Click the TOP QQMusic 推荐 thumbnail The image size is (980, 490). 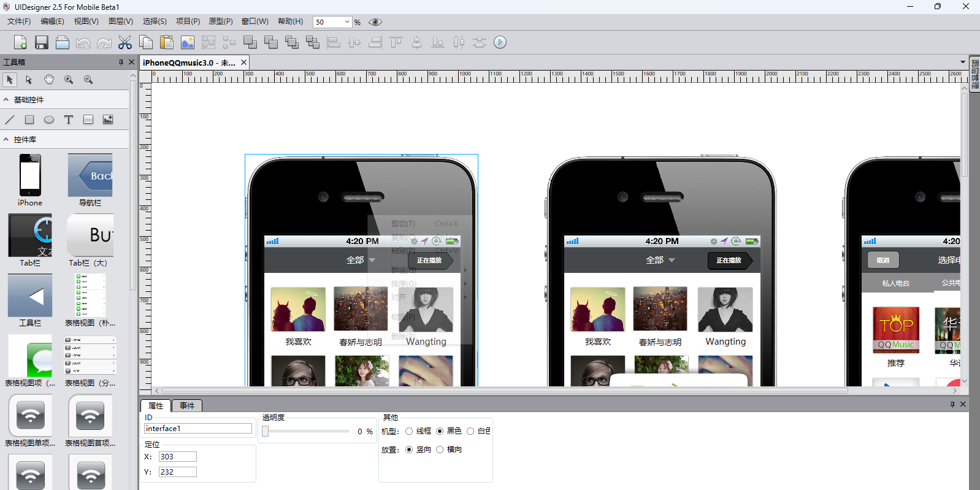pos(896,330)
